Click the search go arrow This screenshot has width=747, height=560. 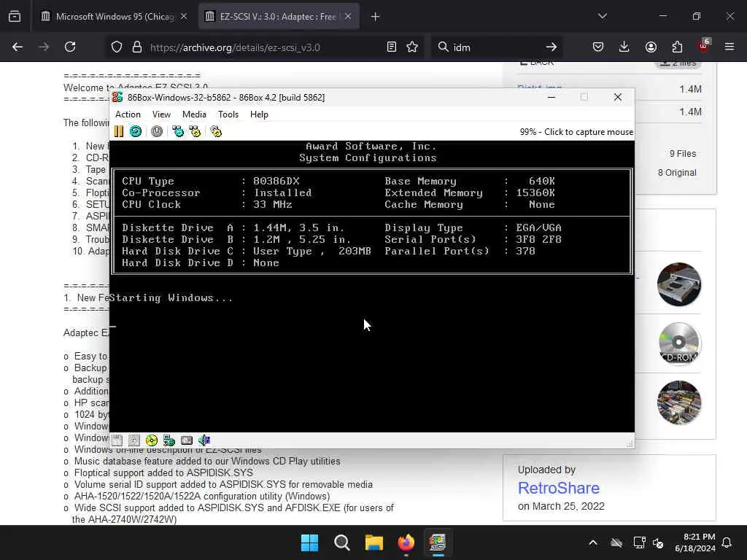(551, 47)
